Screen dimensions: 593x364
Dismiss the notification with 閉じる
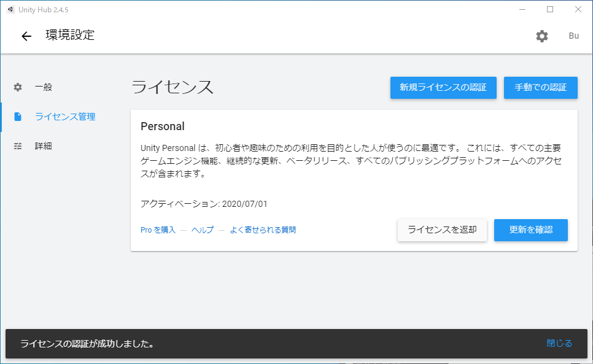pyautogui.click(x=559, y=344)
